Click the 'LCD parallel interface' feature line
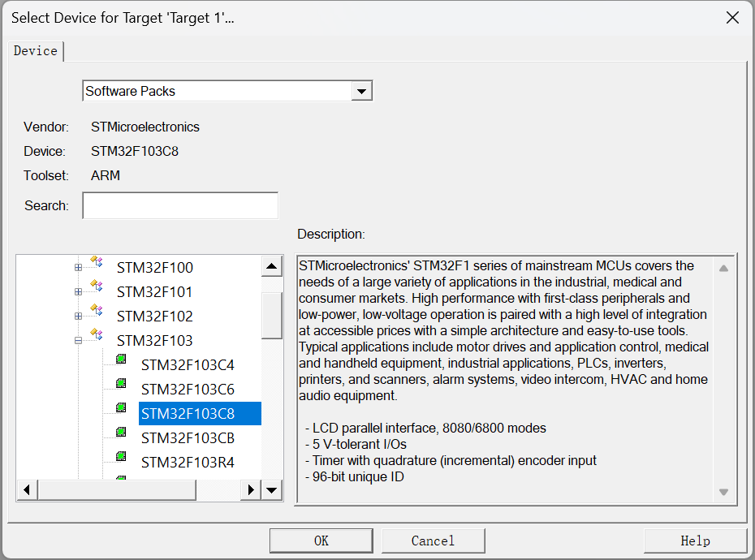755x560 pixels. click(425, 428)
